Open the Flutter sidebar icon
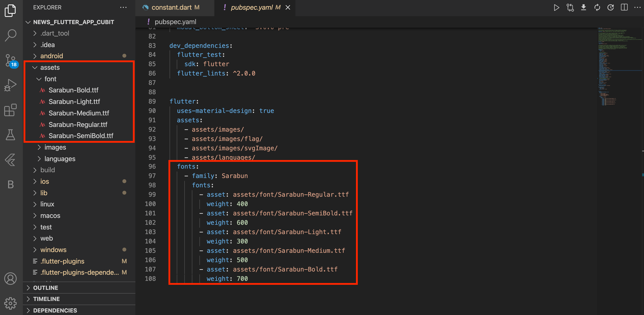This screenshot has width=644, height=315. tap(10, 159)
